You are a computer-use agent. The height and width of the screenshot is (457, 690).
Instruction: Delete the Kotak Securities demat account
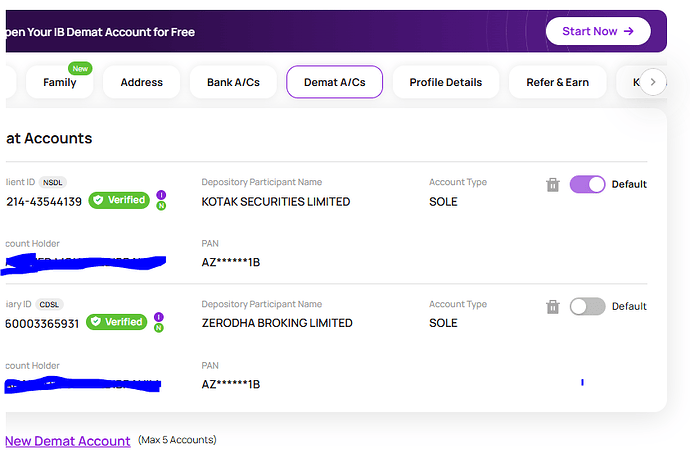click(x=553, y=185)
